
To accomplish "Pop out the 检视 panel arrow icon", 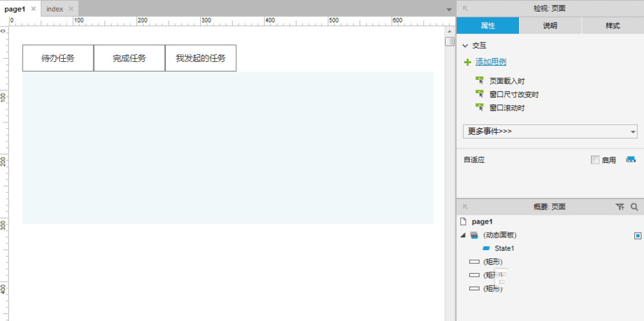I will (x=465, y=8).
